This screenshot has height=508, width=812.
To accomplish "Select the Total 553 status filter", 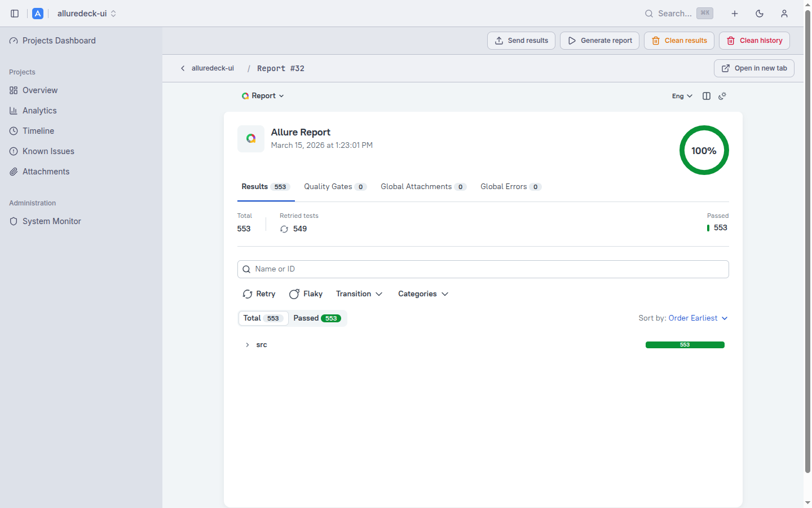I will [x=263, y=318].
